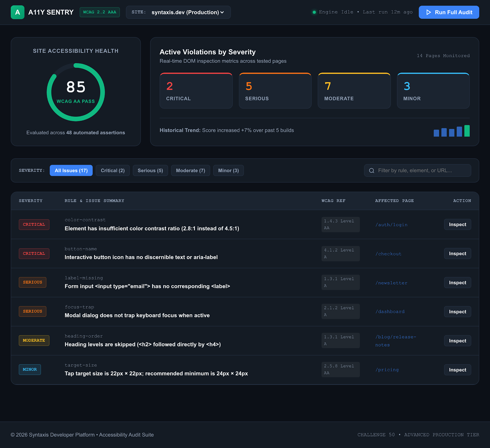Click the 2.5.8 Level AA reference tag

click(341, 370)
